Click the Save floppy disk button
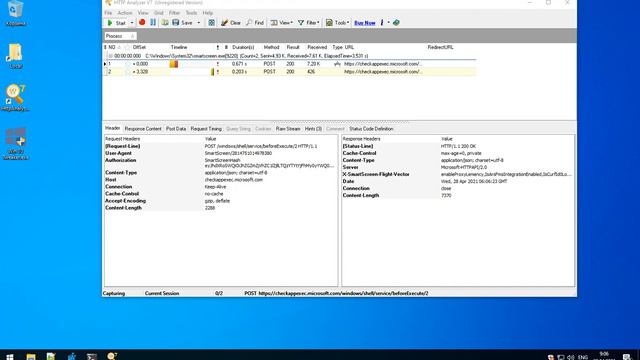 click(182, 23)
